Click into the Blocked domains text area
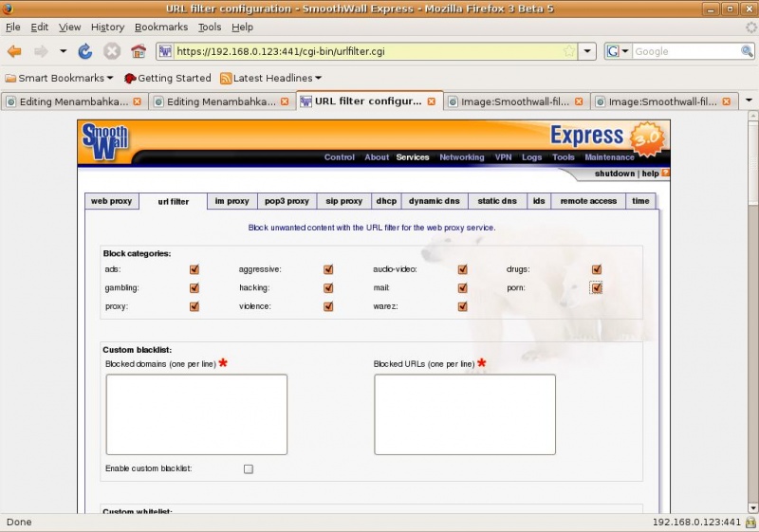 point(196,414)
